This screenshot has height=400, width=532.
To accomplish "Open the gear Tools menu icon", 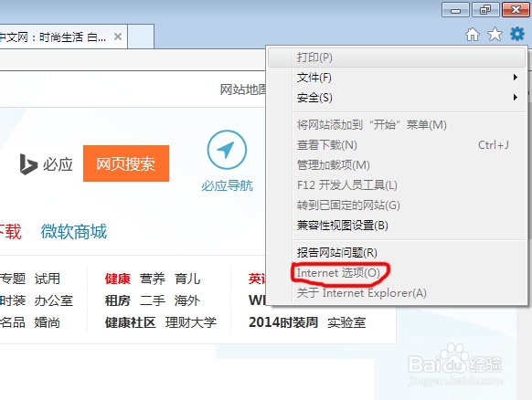I will coord(517,34).
